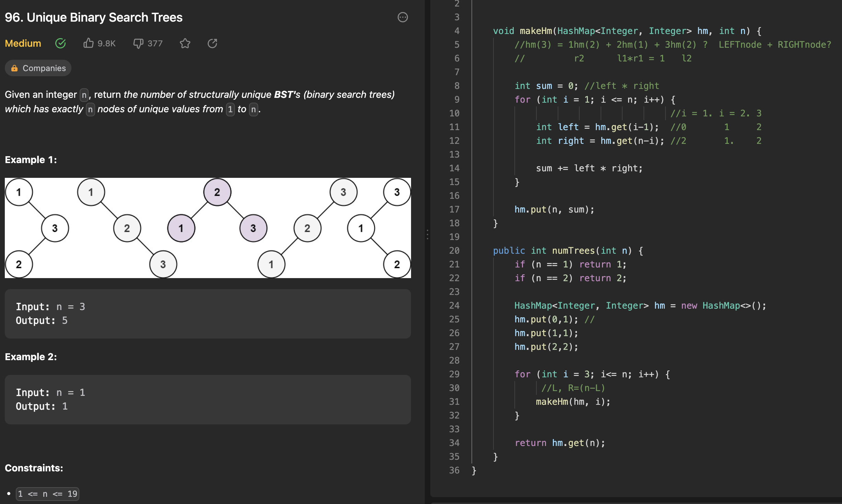Click the share arrow icon
The height and width of the screenshot is (504, 842).
click(x=212, y=43)
